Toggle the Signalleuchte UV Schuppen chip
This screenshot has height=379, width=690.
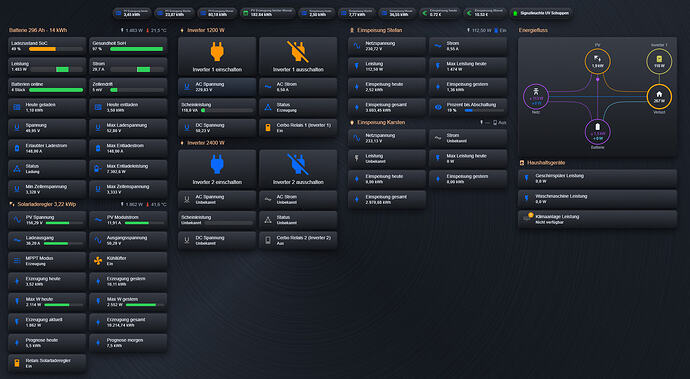coord(541,13)
